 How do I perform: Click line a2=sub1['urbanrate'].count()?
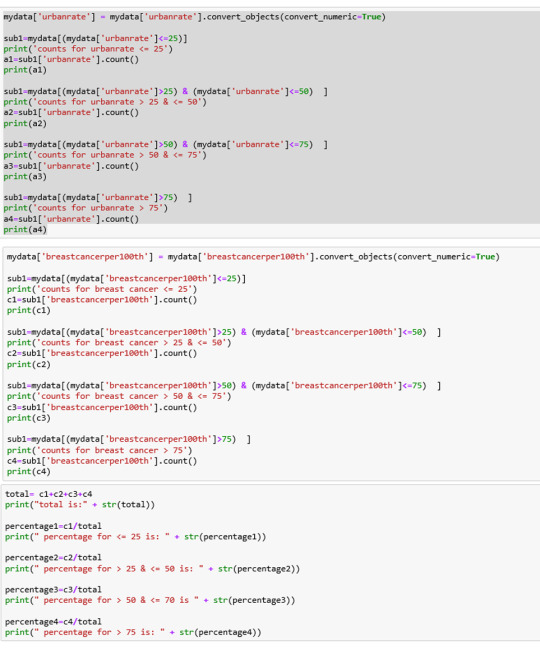click(71, 112)
